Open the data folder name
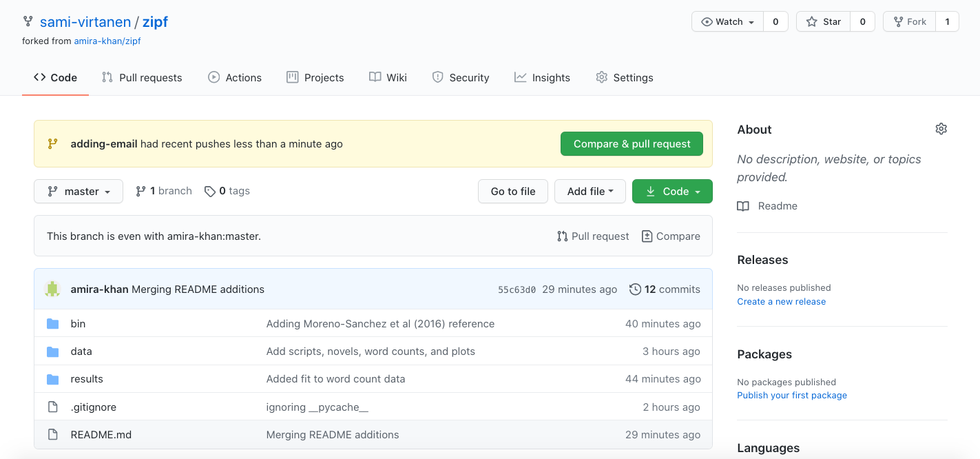This screenshot has width=980, height=459. (81, 351)
